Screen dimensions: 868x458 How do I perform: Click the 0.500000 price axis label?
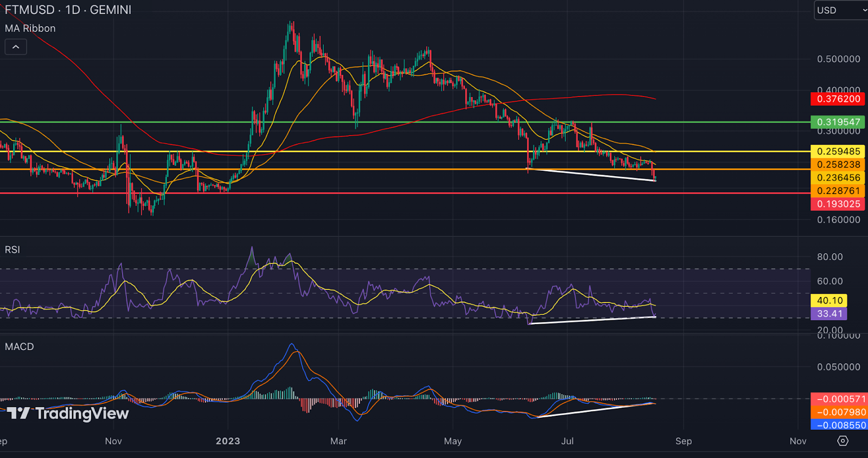[x=839, y=59]
